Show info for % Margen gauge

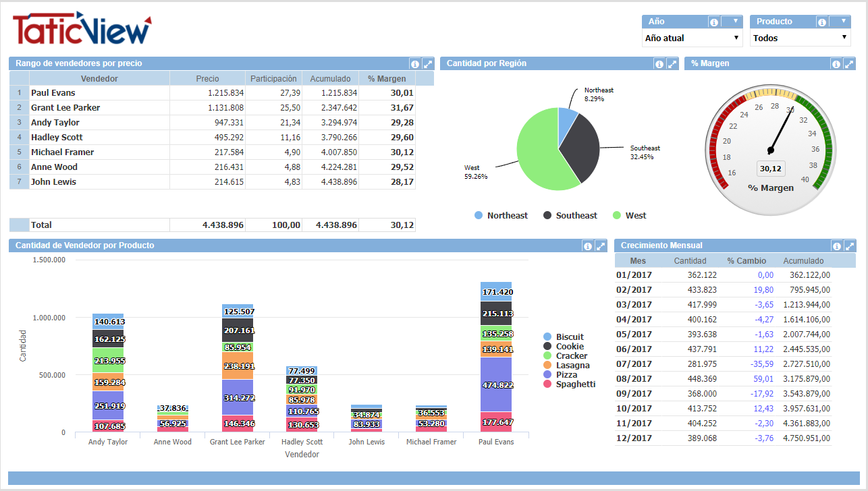tap(836, 64)
